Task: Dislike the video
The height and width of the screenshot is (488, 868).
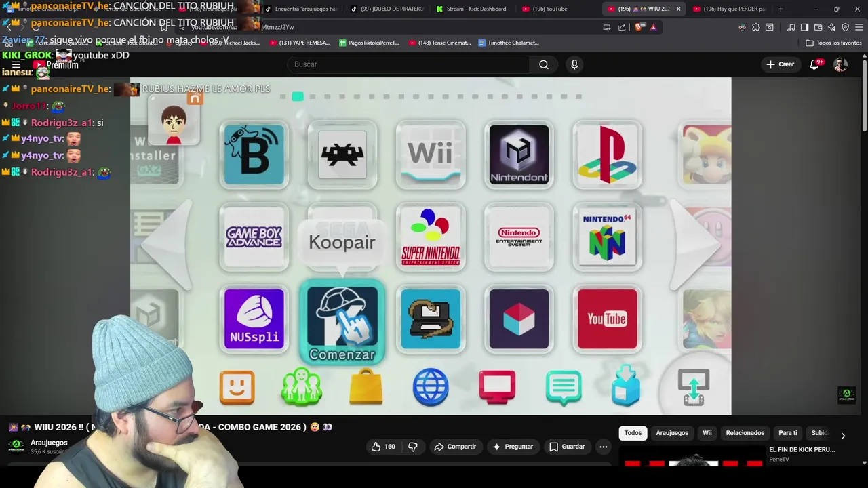Action: pos(412,447)
